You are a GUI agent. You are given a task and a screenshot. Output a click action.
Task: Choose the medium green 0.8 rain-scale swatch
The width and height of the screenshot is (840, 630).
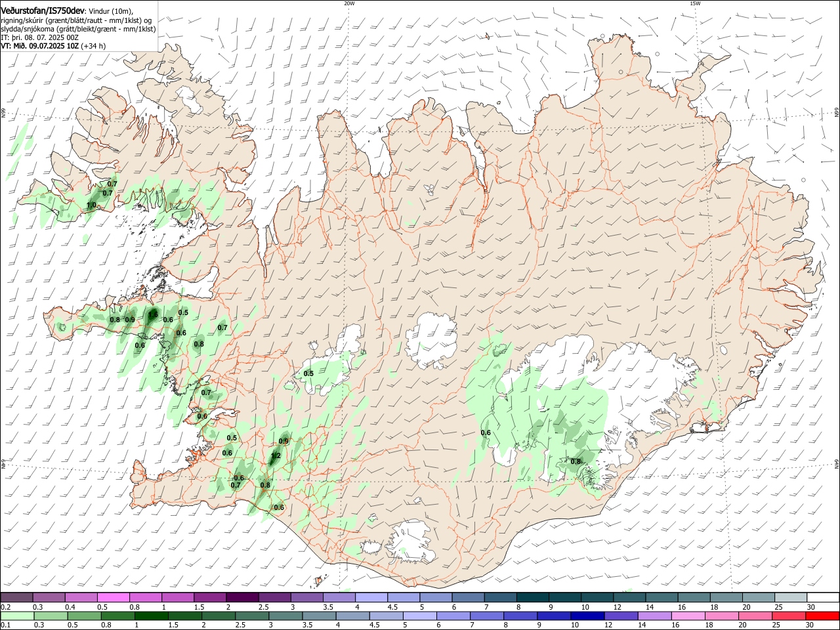pos(117,616)
